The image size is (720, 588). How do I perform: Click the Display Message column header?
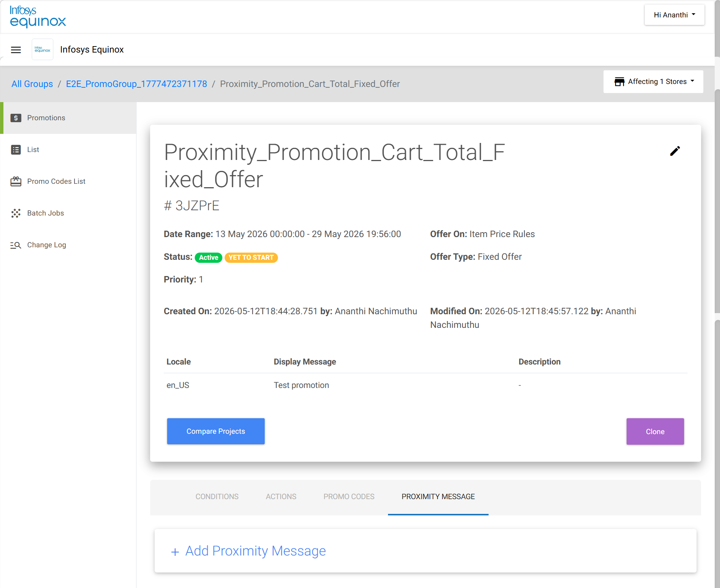coord(305,362)
